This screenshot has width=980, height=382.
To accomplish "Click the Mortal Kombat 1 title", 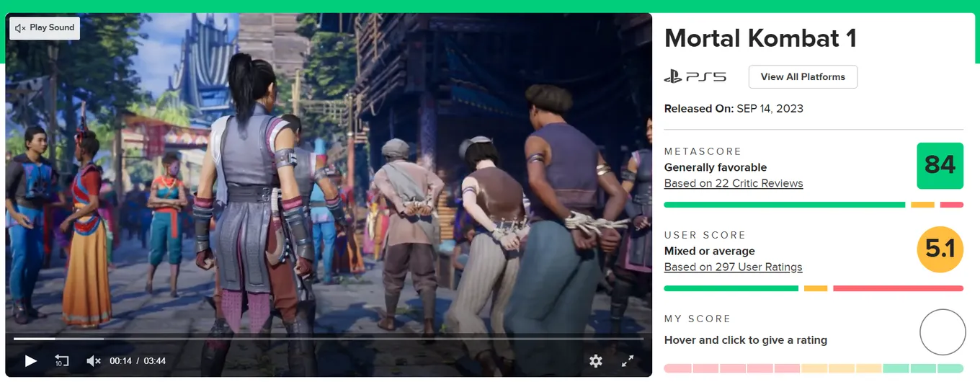I will coord(760,37).
